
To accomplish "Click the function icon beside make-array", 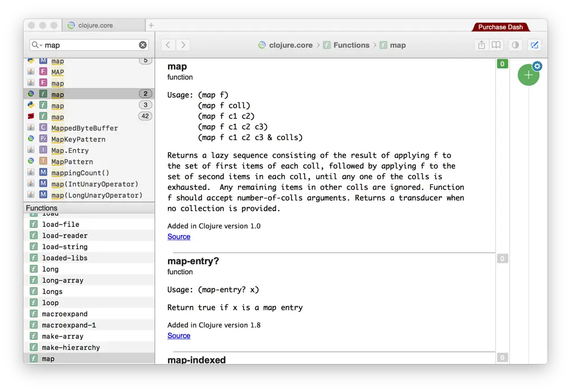I will 34,336.
